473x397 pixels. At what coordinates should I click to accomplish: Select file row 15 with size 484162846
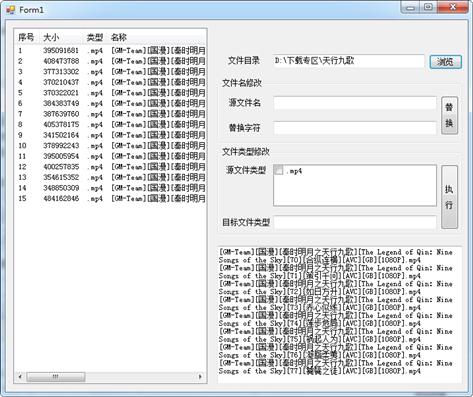coord(111,199)
